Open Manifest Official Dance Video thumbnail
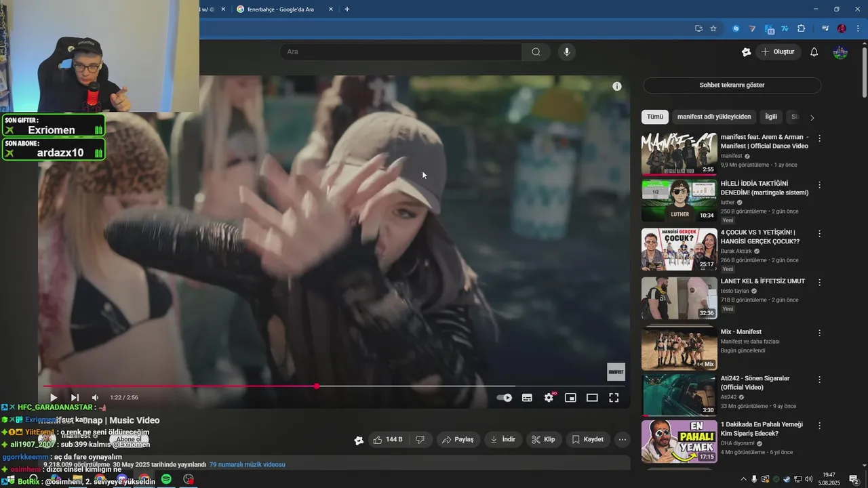The width and height of the screenshot is (868, 488). point(679,154)
